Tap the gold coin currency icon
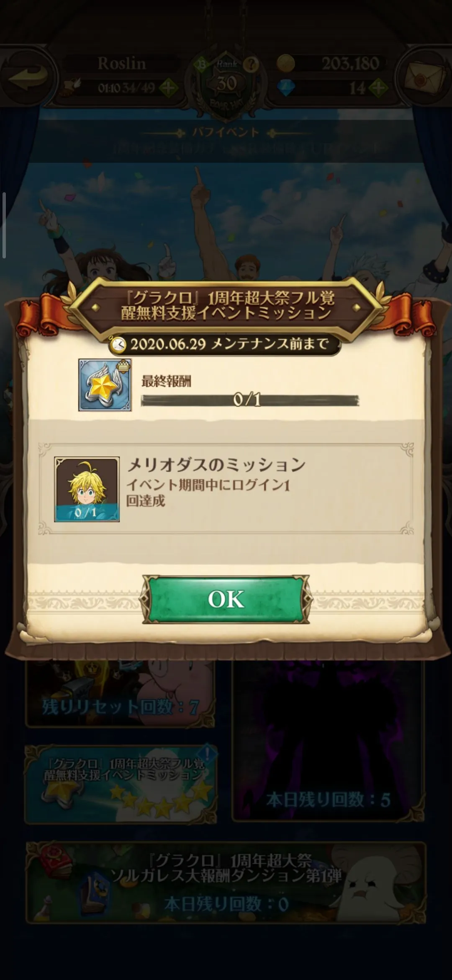This screenshot has height=980, width=452. [286, 64]
